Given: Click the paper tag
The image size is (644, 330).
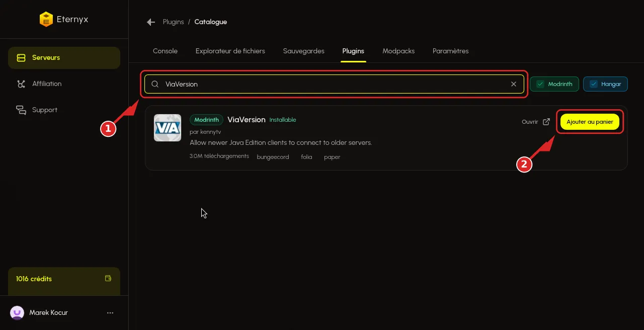Looking at the screenshot, I should pyautogui.click(x=332, y=157).
